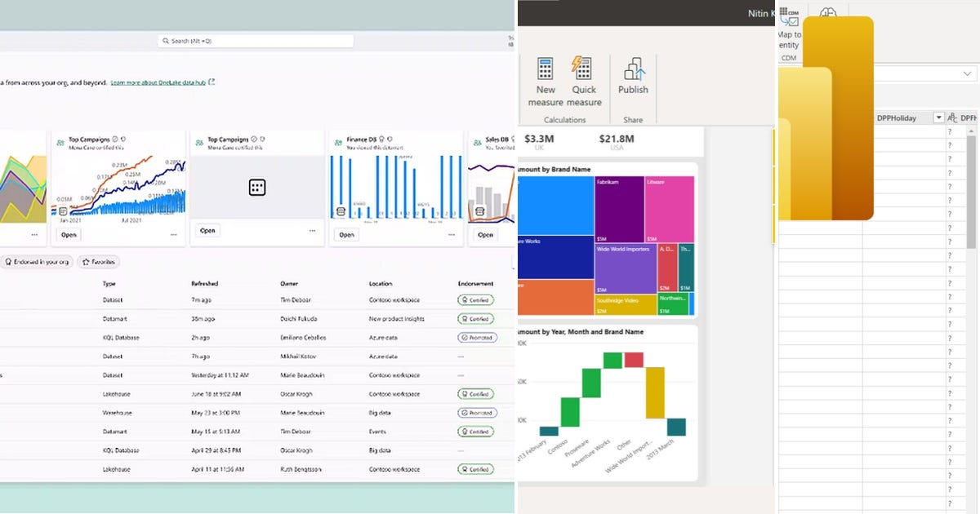Open the DPPHoliday column dropdown
Viewport: 980px width, 514px height.
[x=938, y=117]
